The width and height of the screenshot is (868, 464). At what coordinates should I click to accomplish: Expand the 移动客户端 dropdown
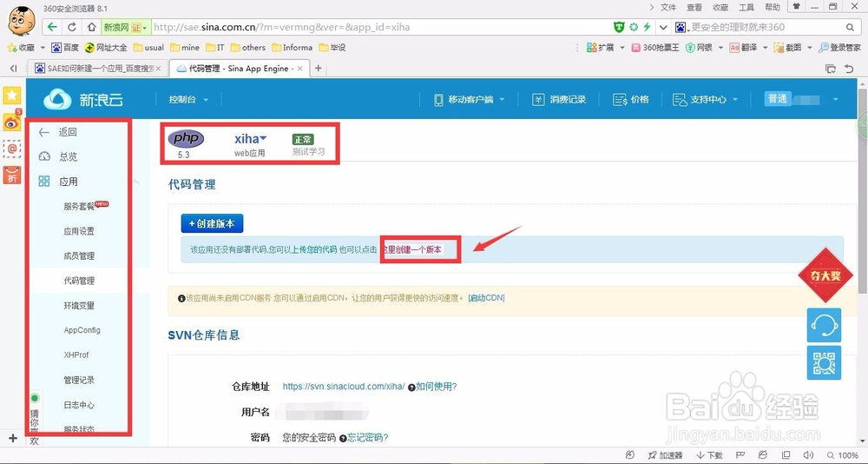click(470, 100)
